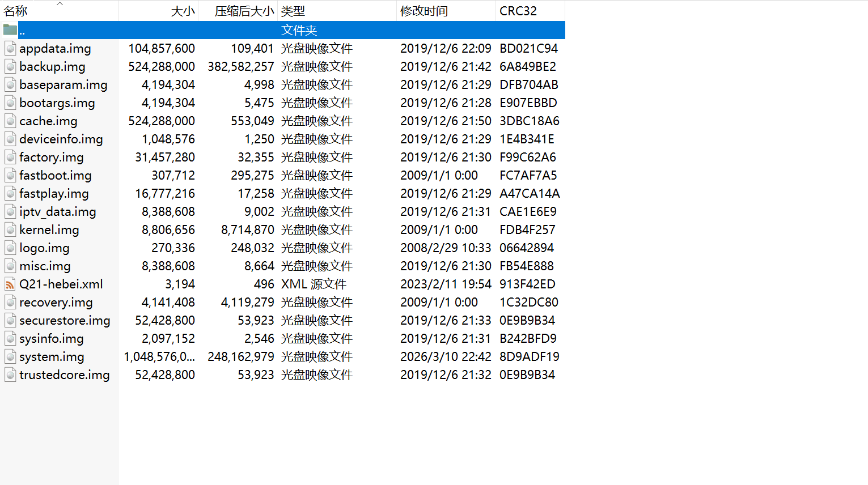This screenshot has height=485, width=868.
Task: Select the system.img file name
Action: pyautogui.click(x=52, y=356)
